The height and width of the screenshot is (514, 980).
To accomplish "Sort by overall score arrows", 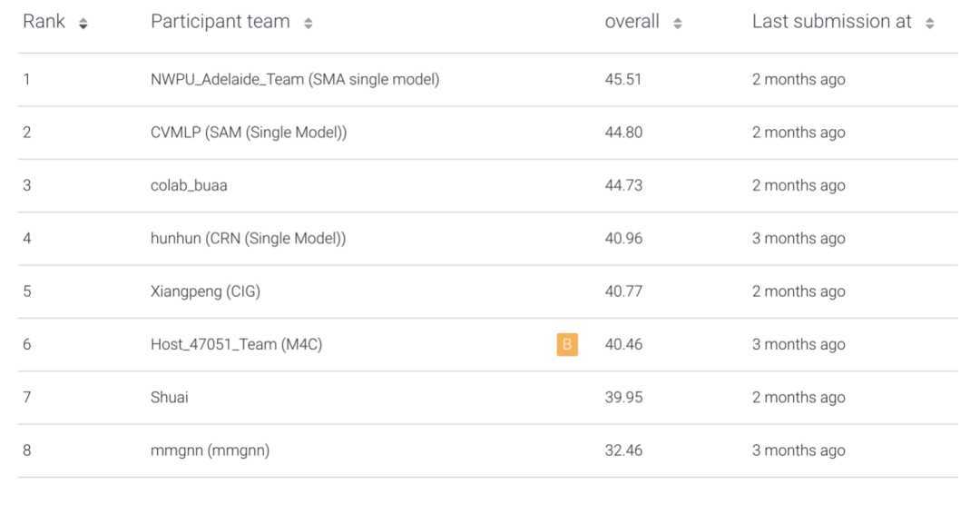I will tap(678, 24).
